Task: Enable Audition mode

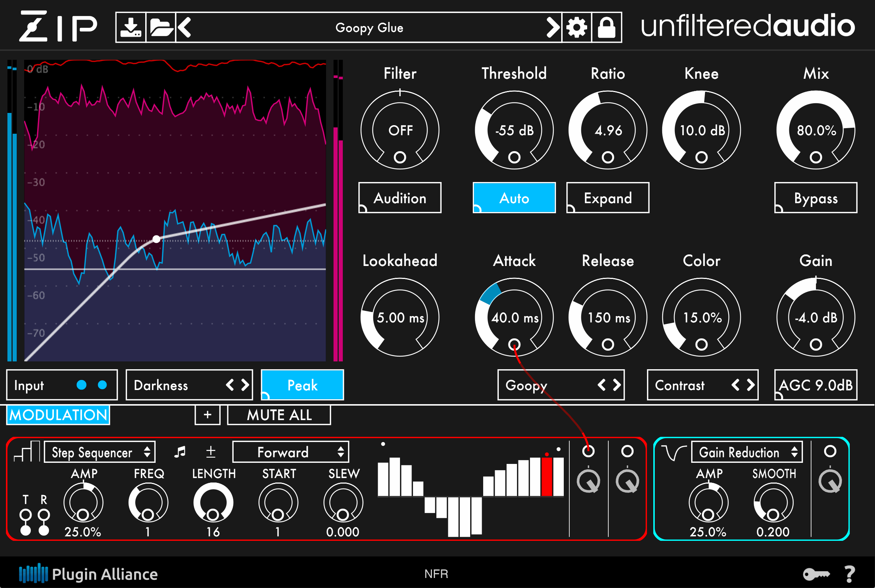Action: pos(400,198)
